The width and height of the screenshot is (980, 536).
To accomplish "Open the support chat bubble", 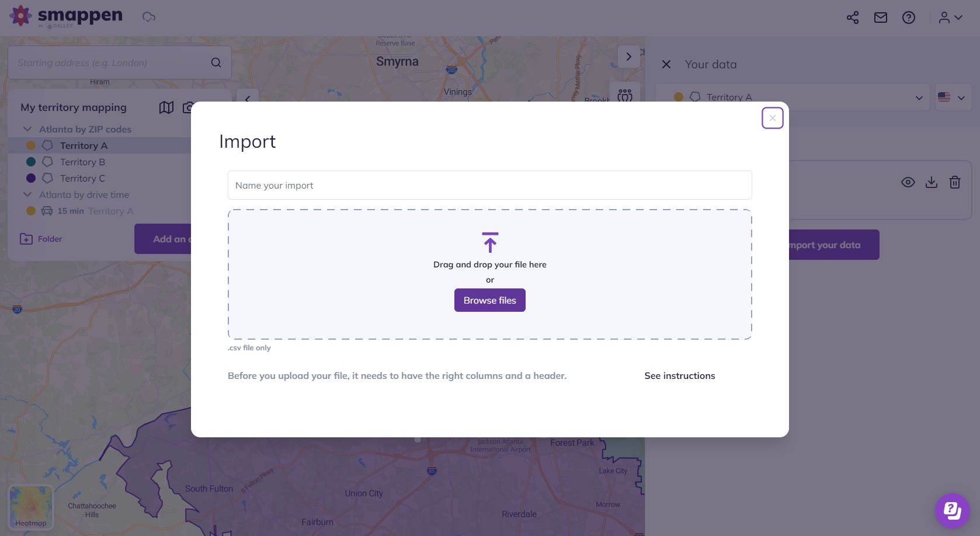I will click(x=951, y=510).
